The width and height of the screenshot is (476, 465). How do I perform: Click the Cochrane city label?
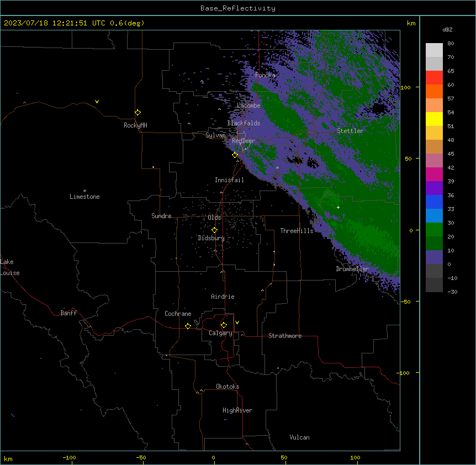tap(178, 314)
